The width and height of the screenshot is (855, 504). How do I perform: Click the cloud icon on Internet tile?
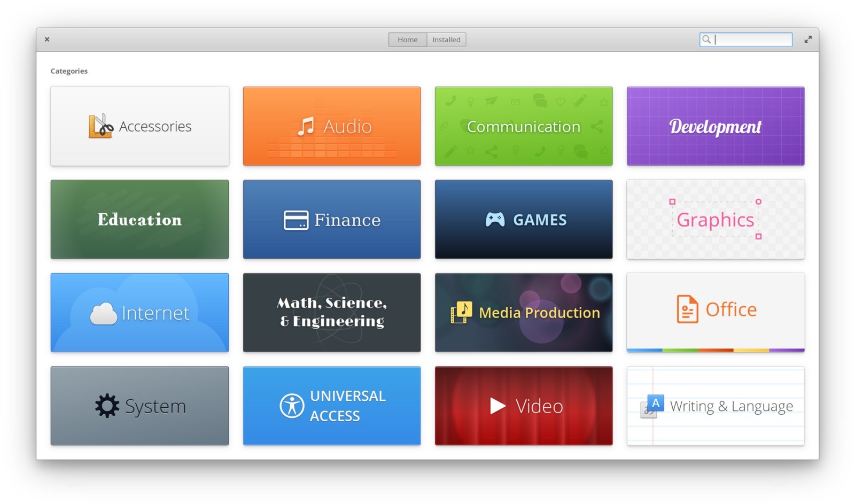[104, 314]
